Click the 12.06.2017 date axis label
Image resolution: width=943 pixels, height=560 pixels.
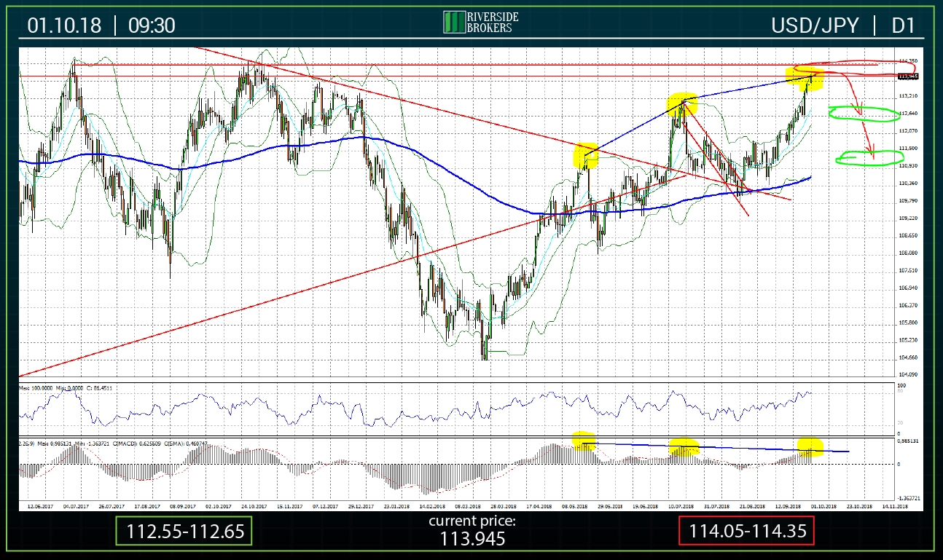39,505
